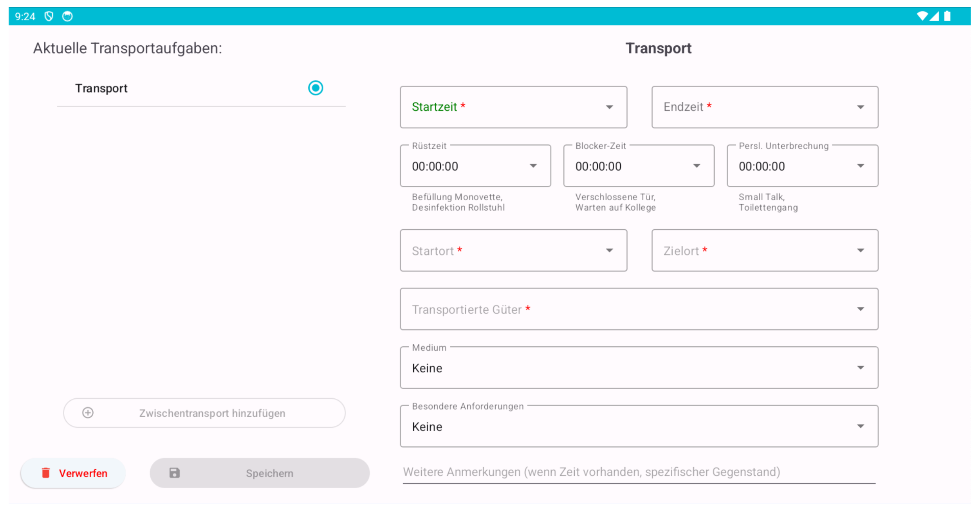Select the Transport radio button
The width and height of the screenshot is (980, 511).
point(315,88)
